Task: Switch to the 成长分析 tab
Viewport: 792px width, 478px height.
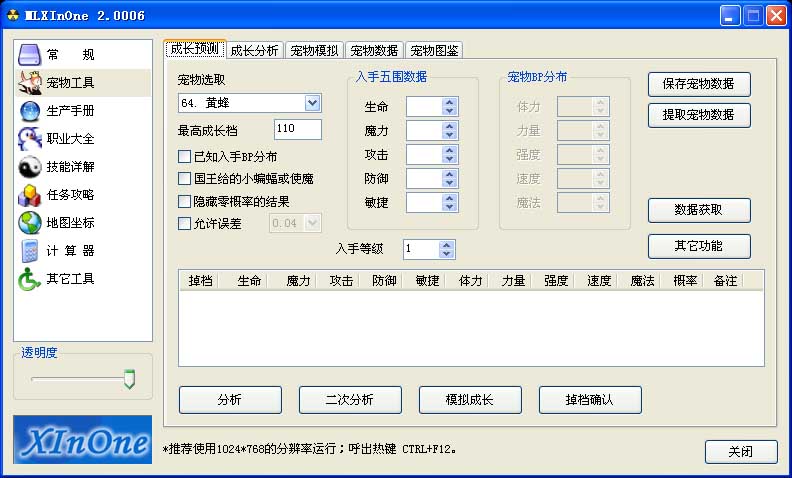Action: (x=254, y=50)
